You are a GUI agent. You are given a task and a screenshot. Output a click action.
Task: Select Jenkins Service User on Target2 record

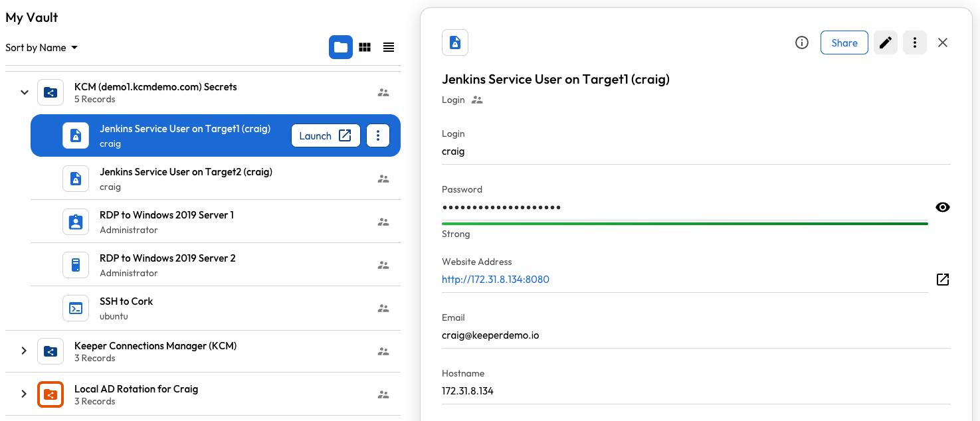tap(186, 179)
